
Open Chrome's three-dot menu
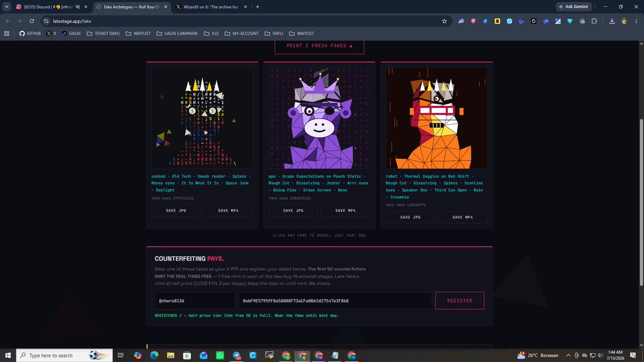coord(636,21)
